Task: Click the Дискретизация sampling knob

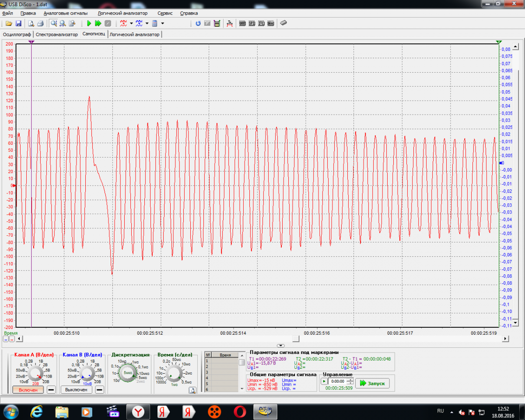Action: 128,372
